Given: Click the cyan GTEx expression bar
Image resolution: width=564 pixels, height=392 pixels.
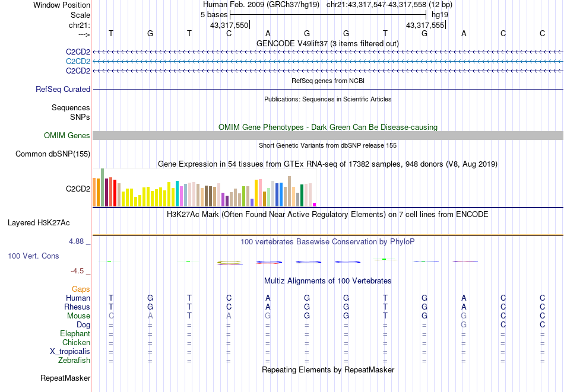Looking at the screenshot, I should click(x=177, y=194).
